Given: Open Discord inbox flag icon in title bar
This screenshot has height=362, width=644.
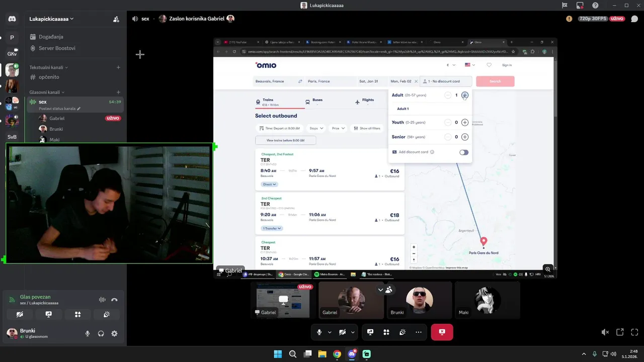Looking at the screenshot, I should [565, 5].
